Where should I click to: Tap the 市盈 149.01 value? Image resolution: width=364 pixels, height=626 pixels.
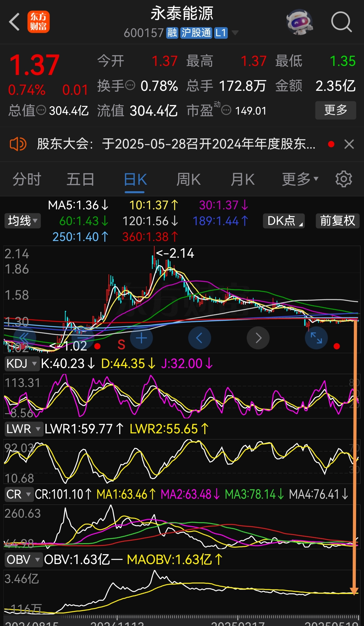coord(251,111)
